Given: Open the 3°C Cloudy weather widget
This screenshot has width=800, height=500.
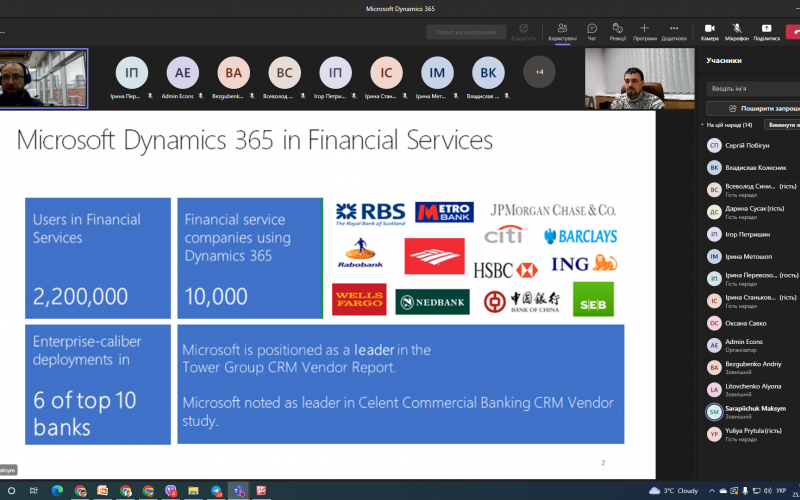Looking at the screenshot, I should click(673, 491).
